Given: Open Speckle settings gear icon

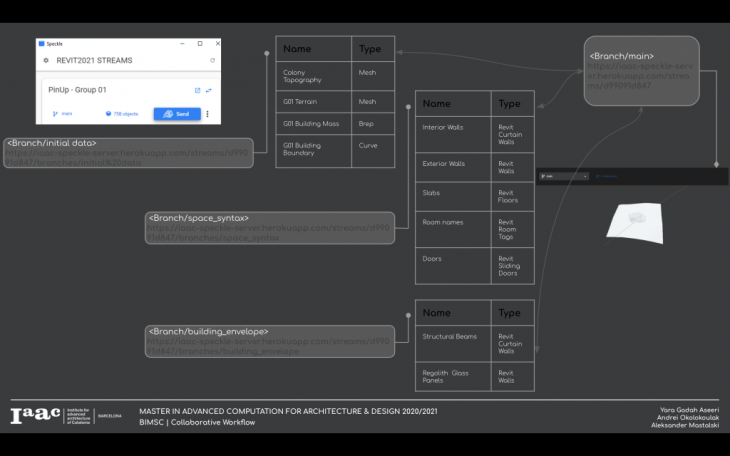Looking at the screenshot, I should (46, 60).
